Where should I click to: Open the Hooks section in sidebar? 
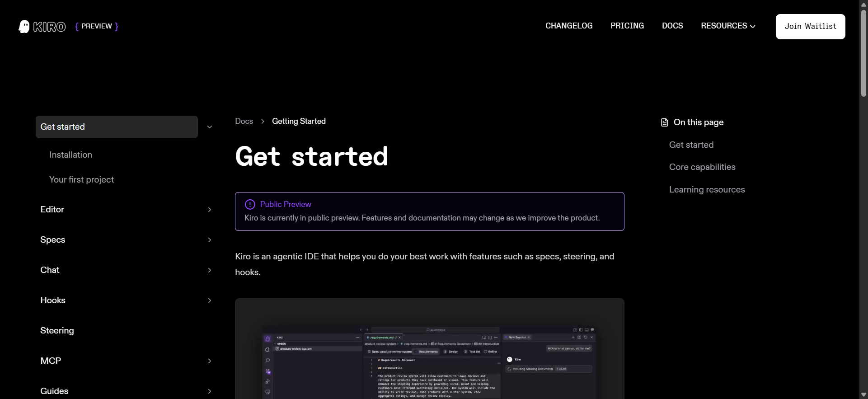[x=53, y=300]
